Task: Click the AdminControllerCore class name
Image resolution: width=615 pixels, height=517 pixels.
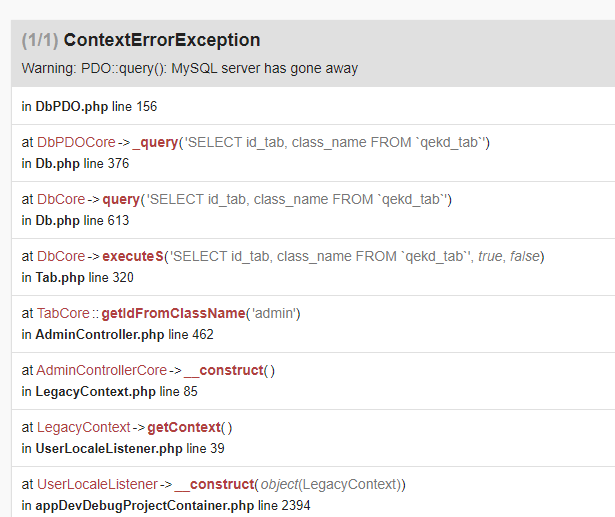Action: tap(102, 370)
